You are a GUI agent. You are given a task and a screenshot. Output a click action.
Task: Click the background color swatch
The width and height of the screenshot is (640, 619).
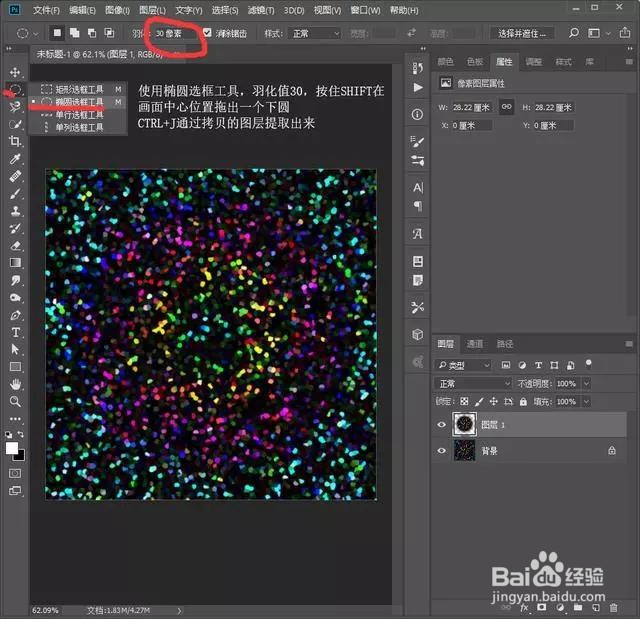pyautogui.click(x=20, y=457)
